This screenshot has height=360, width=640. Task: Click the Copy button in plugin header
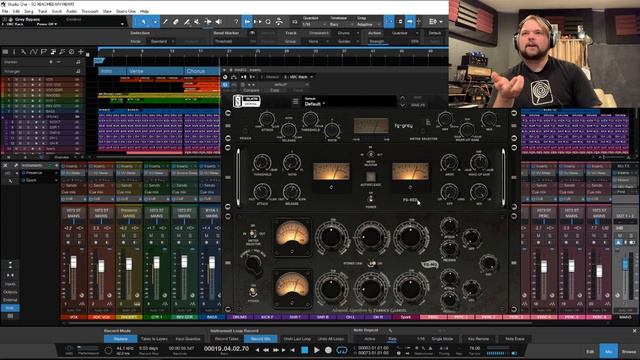tap(274, 90)
